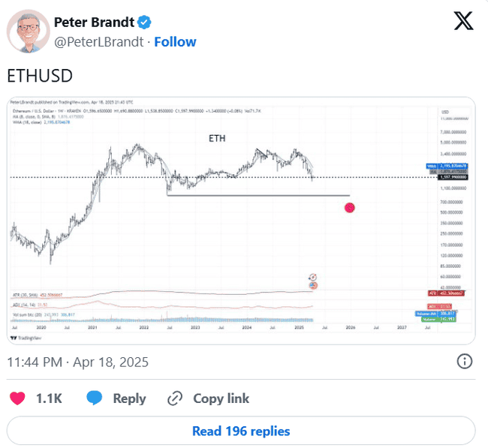Open the tweet info icon

pos(465,362)
